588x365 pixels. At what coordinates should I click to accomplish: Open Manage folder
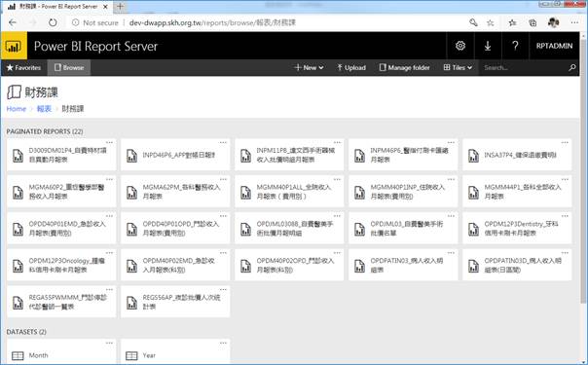pyautogui.click(x=404, y=68)
